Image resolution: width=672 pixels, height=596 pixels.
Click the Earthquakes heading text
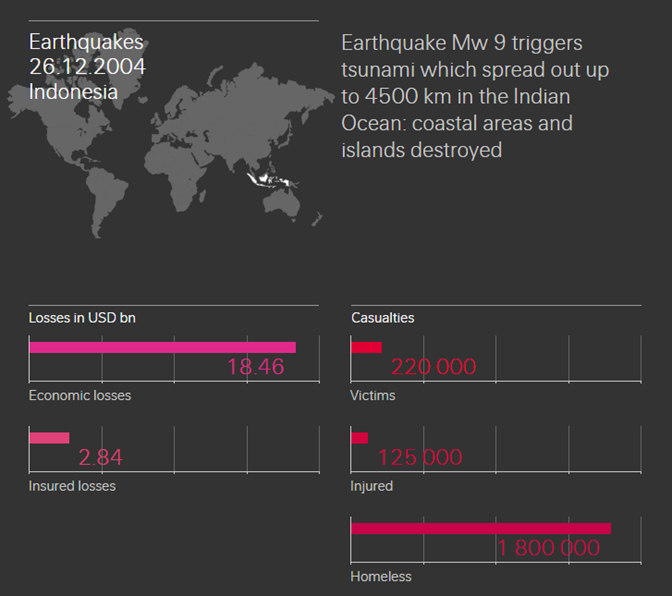point(86,42)
